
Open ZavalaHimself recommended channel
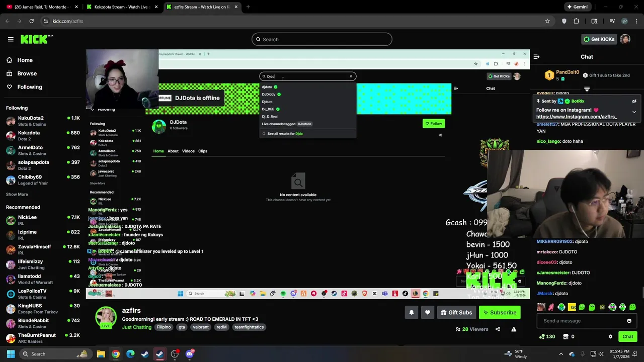pyautogui.click(x=43, y=250)
